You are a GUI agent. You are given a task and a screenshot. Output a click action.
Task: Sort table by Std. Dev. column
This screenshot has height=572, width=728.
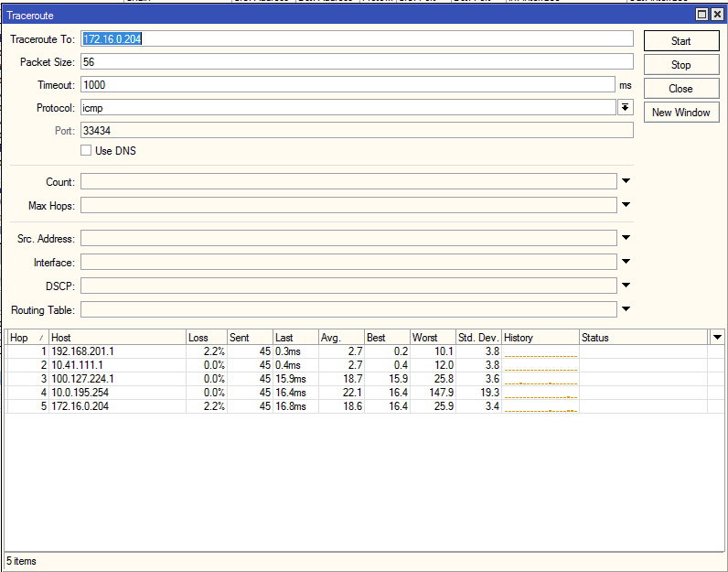(x=478, y=338)
